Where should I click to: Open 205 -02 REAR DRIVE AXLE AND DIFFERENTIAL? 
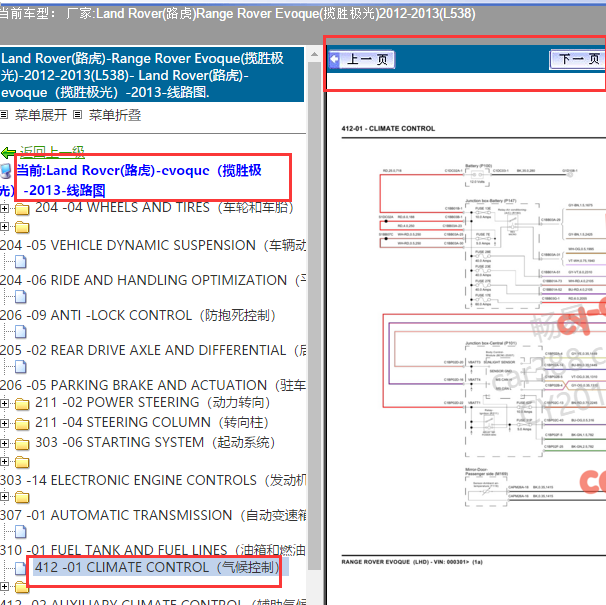click(x=153, y=350)
